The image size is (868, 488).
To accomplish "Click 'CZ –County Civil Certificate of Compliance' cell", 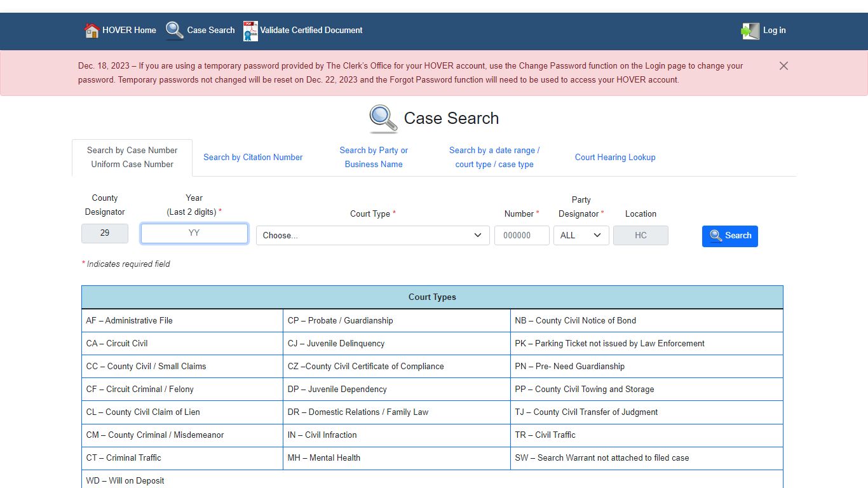I will [397, 367].
